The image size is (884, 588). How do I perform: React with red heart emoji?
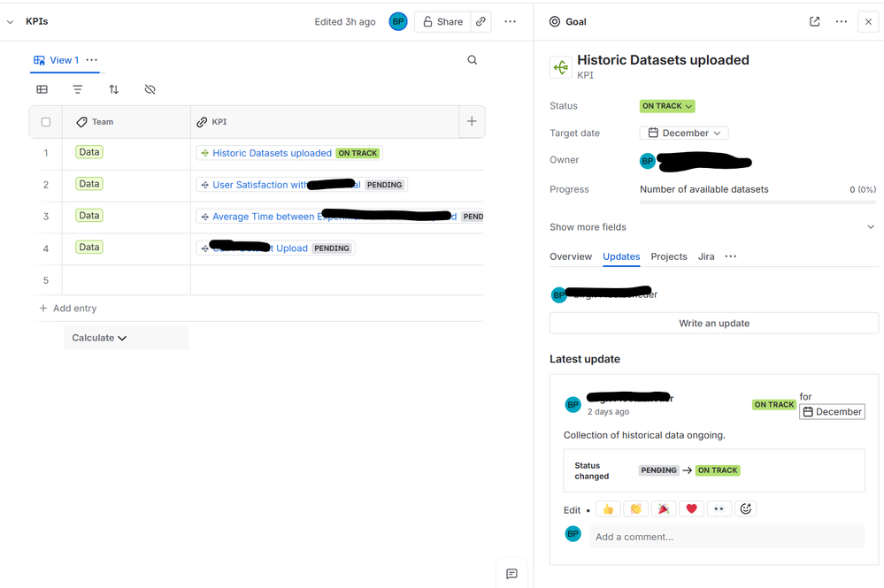(691, 509)
